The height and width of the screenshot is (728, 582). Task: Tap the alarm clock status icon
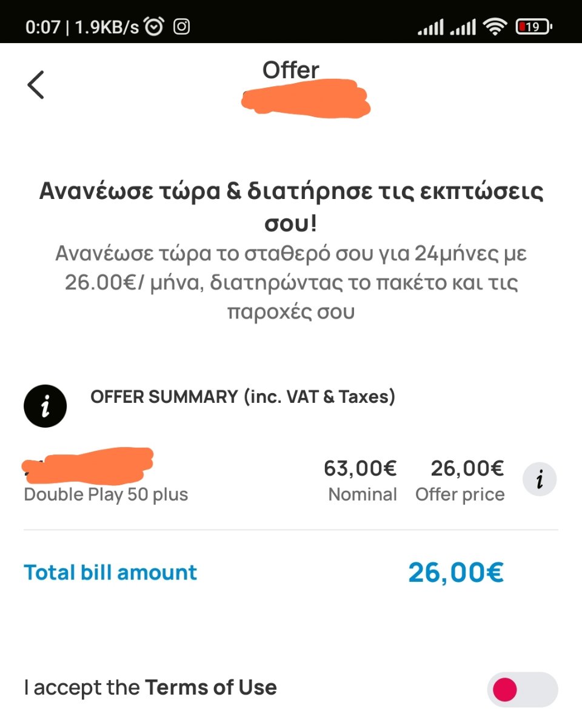tap(155, 27)
